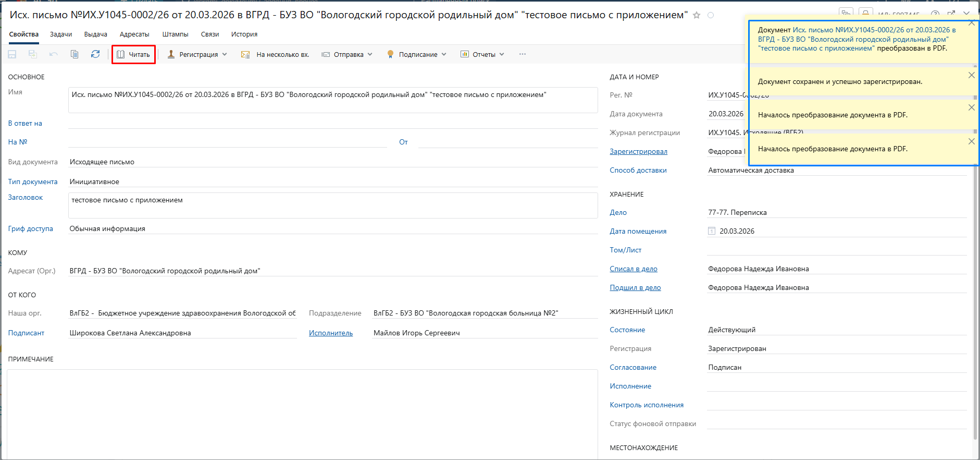Viewport: 980px width, 460px height.
Task: Click the Зарегистрировал link
Action: [x=638, y=151]
